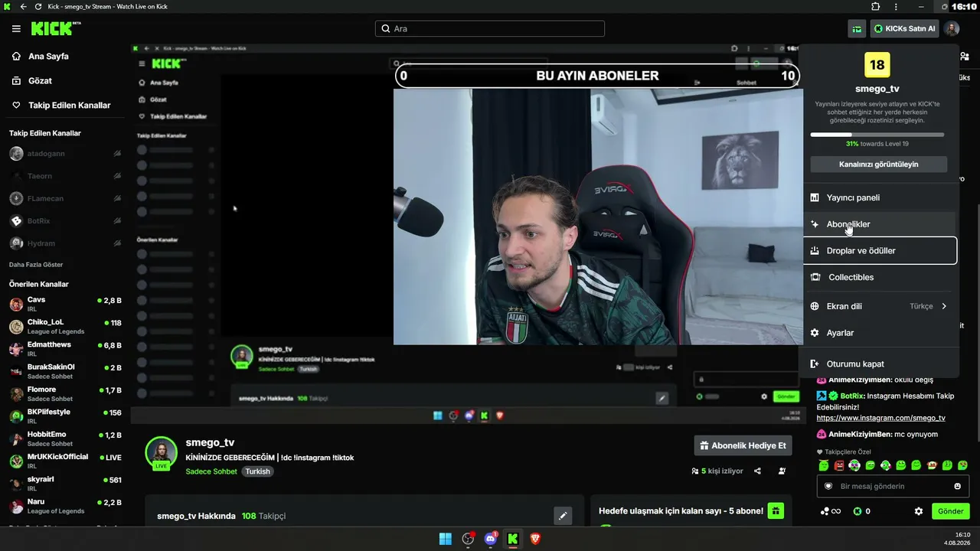This screenshot has height=551, width=980.
Task: Open Discord from the taskbar
Action: pos(491,539)
